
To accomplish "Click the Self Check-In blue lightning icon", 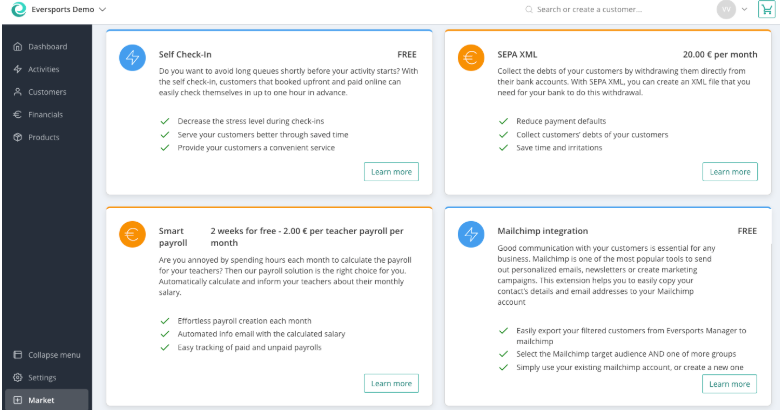I will point(132,58).
